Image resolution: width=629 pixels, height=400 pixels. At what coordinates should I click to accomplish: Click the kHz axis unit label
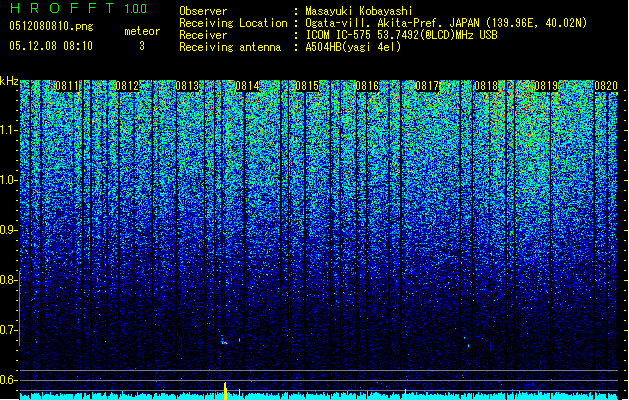point(9,81)
